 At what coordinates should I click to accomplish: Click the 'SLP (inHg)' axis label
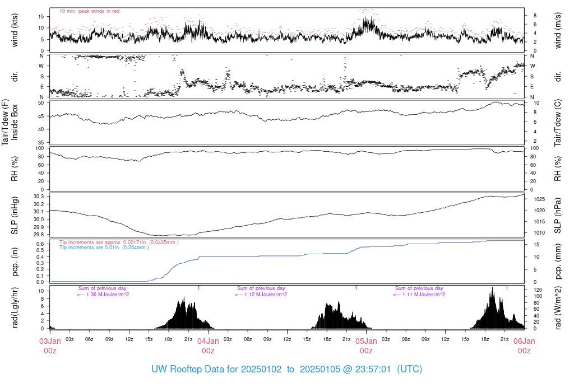(x=15, y=216)
